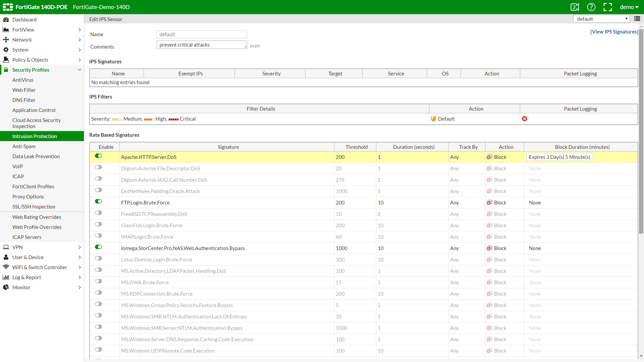Open the default sensor selection dropdown
Viewport: 644px width, 362px height.
tap(601, 19)
